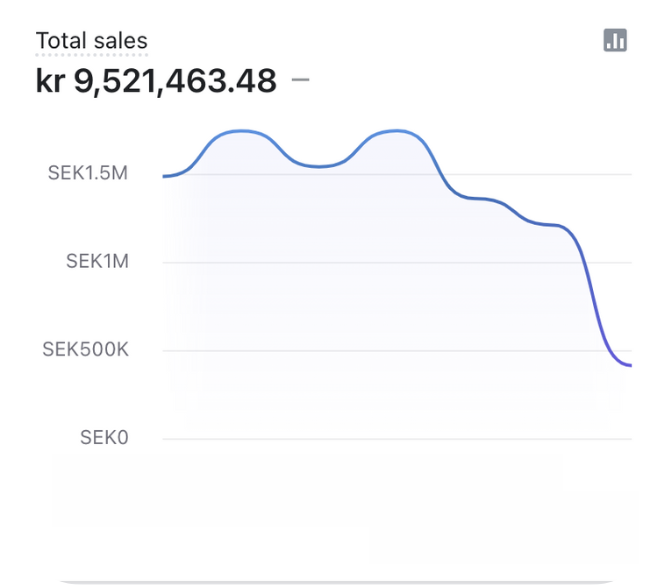Click the SEK1.5M axis label

88,173
